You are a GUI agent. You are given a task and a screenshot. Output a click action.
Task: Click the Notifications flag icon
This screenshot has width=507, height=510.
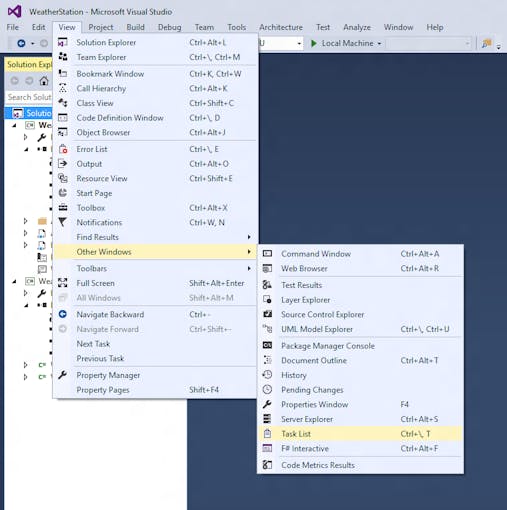63,222
